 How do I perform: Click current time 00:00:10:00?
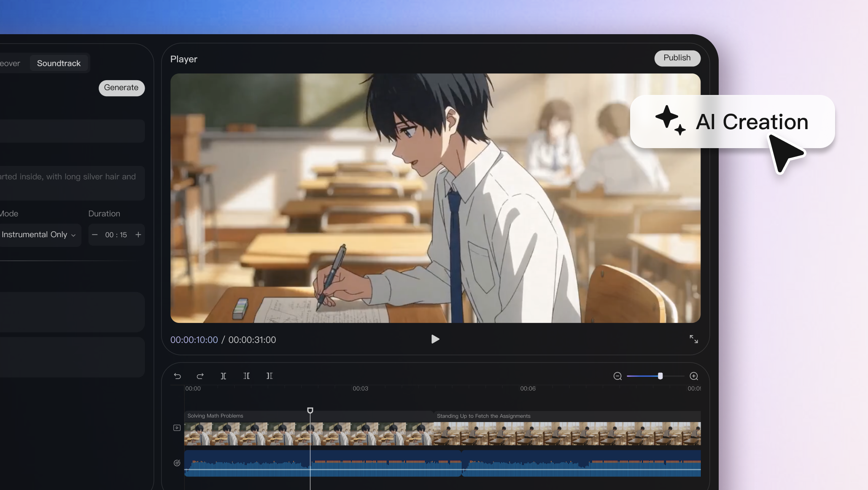tap(194, 340)
